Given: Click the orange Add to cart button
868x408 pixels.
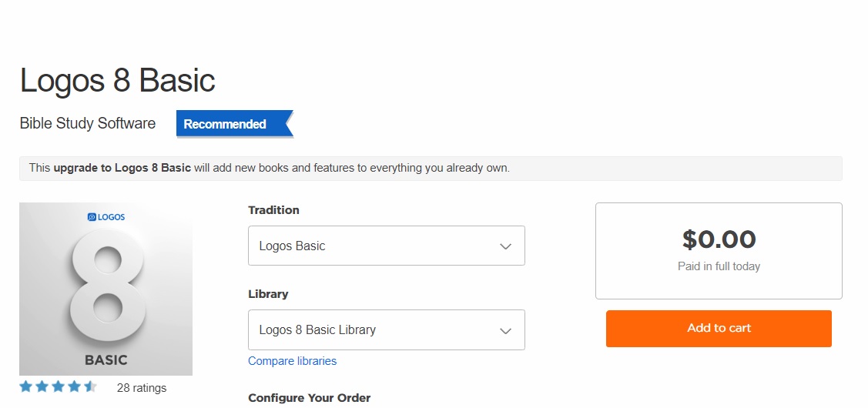Looking at the screenshot, I should (x=719, y=328).
